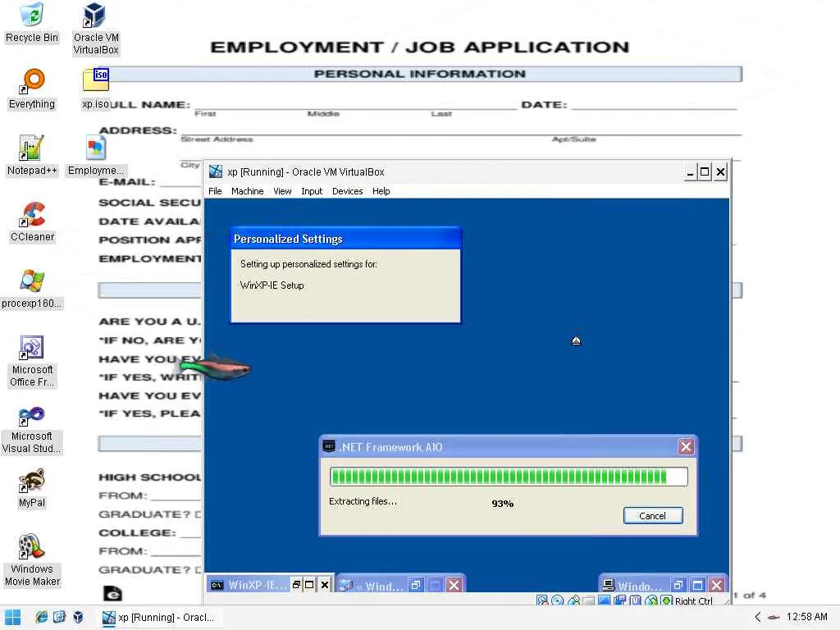
Task: Click the fish tray icon near the clock
Action: (x=774, y=617)
